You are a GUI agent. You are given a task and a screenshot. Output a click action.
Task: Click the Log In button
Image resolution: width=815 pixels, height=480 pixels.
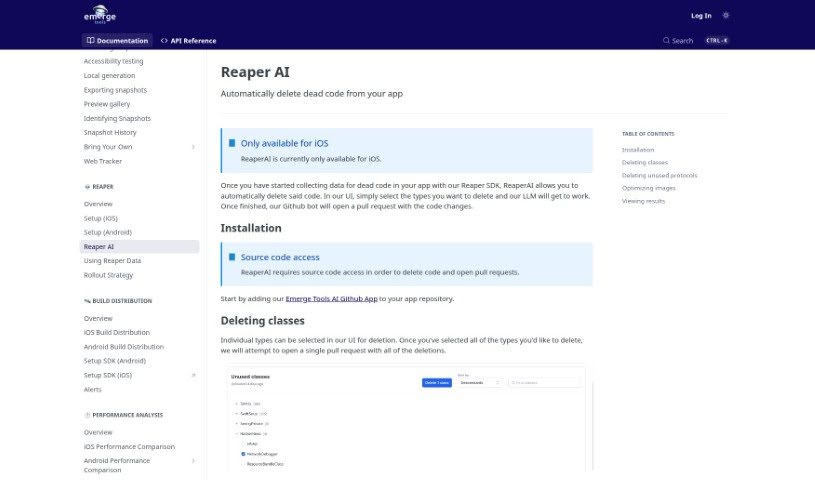click(701, 16)
